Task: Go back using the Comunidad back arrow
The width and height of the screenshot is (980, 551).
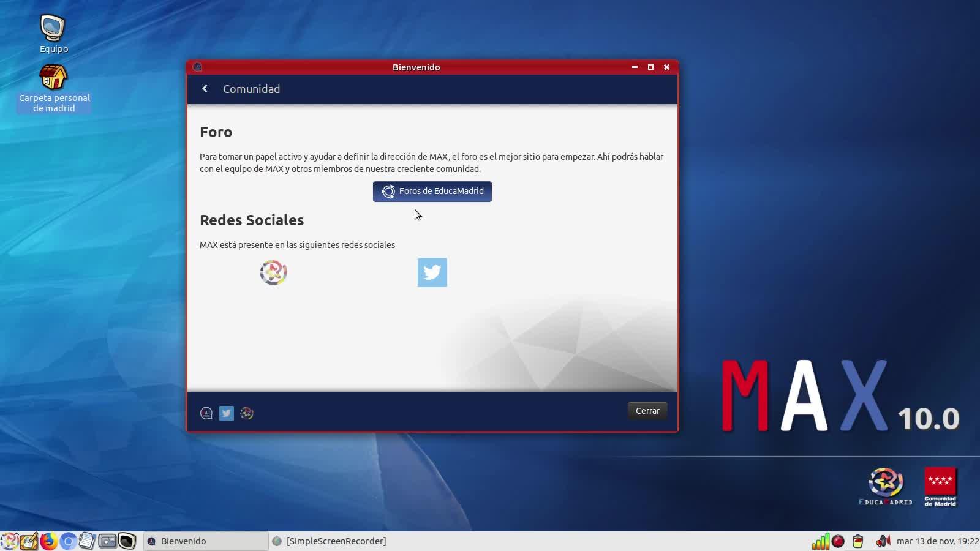Action: (x=205, y=89)
